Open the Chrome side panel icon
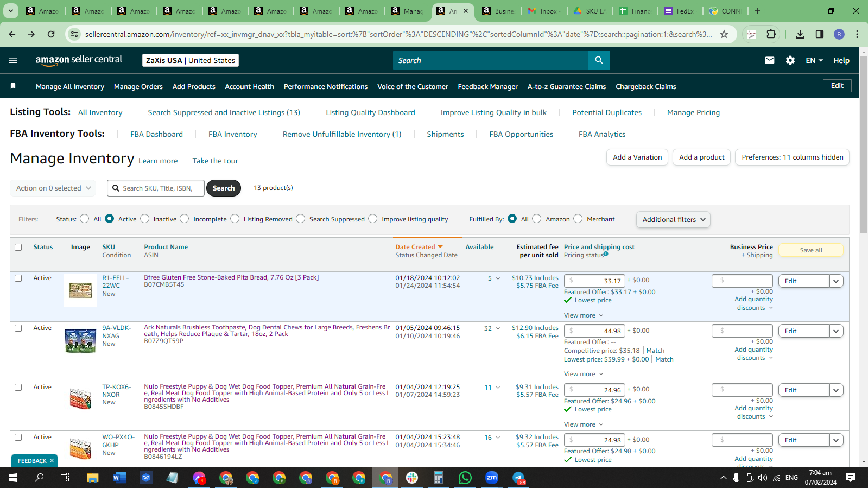Screen dimensions: 868x488 click(x=820, y=34)
